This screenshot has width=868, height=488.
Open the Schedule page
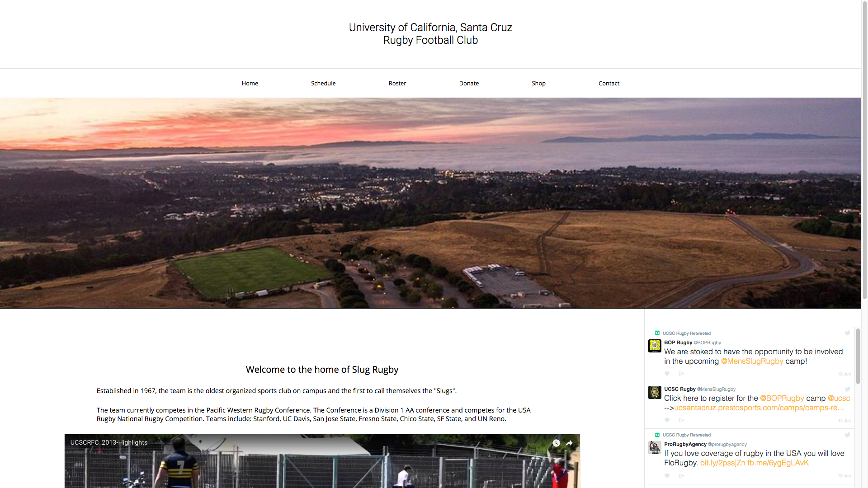click(323, 83)
